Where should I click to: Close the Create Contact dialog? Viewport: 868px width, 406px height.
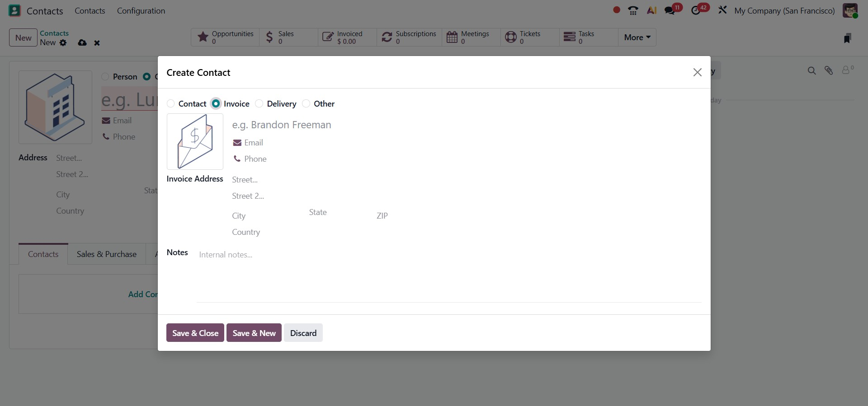[697, 72]
